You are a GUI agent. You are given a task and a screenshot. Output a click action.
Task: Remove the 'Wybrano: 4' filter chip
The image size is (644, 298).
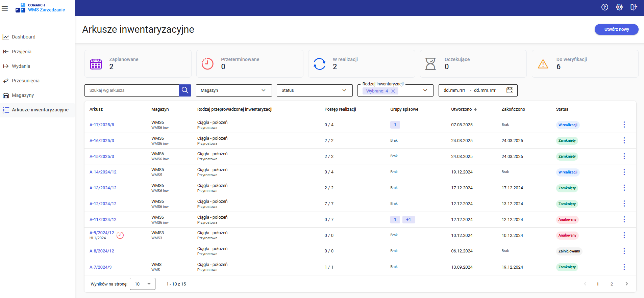(393, 91)
